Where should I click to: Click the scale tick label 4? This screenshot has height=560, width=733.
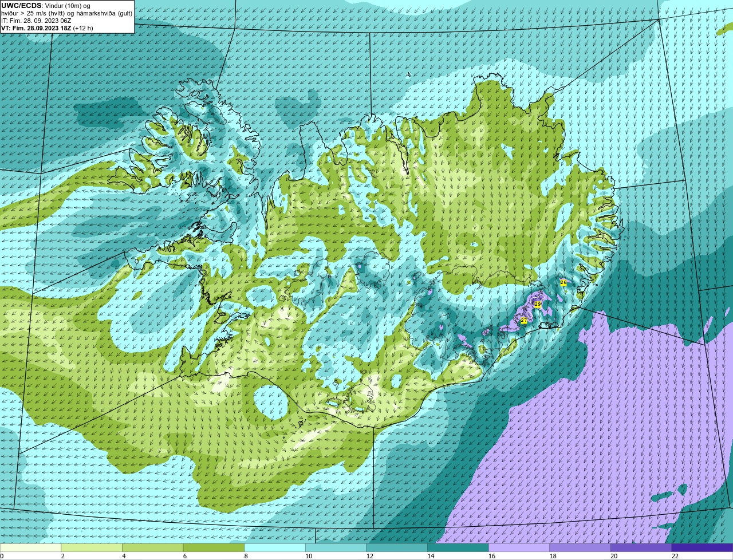124,556
